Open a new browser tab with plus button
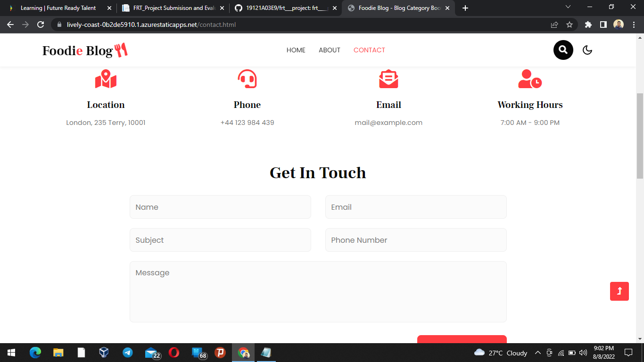Image resolution: width=644 pixels, height=362 pixels. point(465,8)
